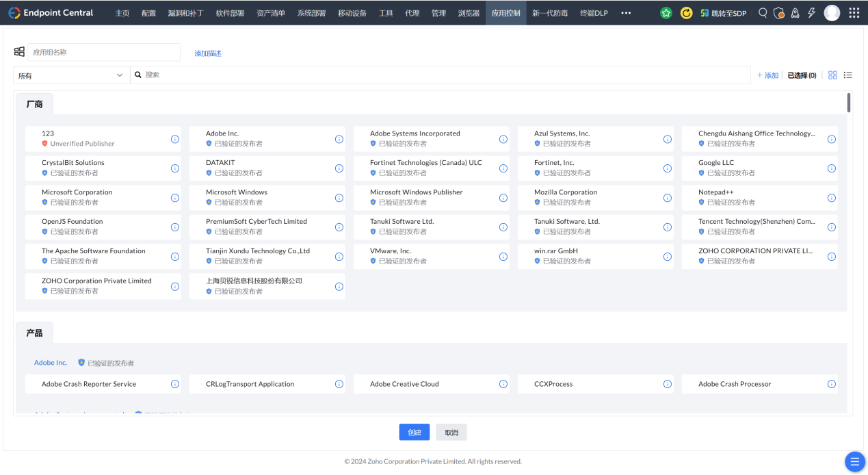Show info for Google LLC vendor
The height and width of the screenshot is (475, 868).
point(831,168)
